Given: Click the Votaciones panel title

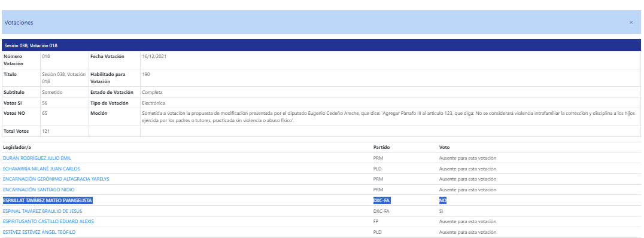Looking at the screenshot, I should [x=19, y=23].
